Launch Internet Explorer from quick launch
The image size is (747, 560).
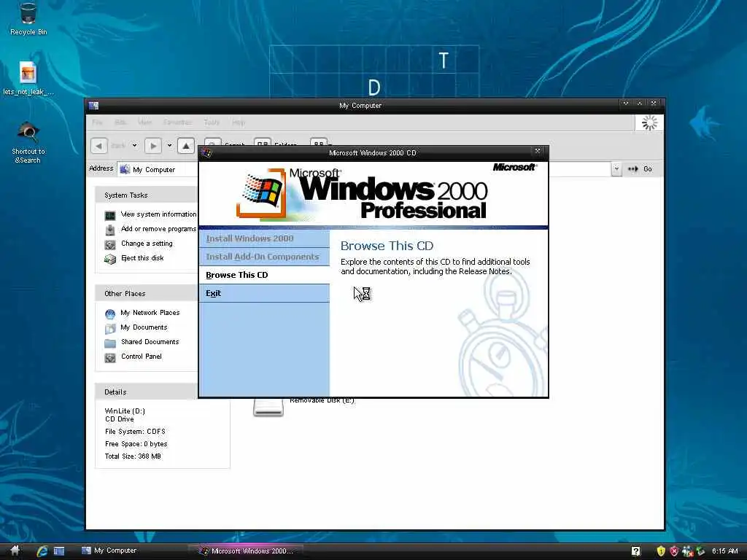pos(42,551)
